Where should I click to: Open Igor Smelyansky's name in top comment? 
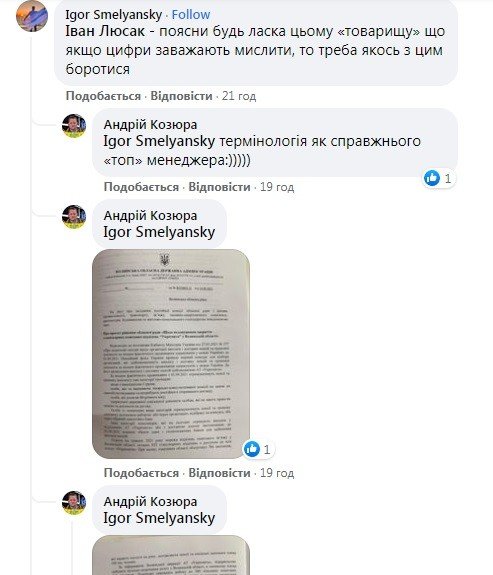[x=114, y=15]
